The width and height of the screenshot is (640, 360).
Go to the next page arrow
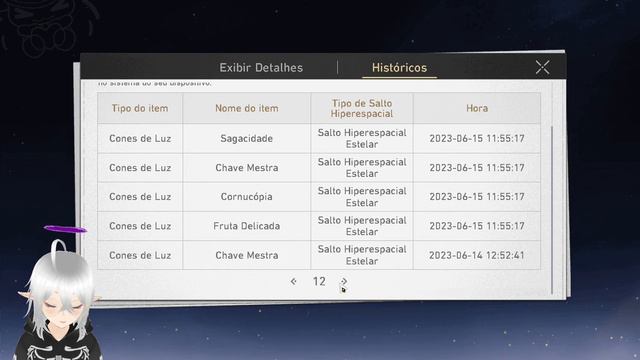(344, 281)
